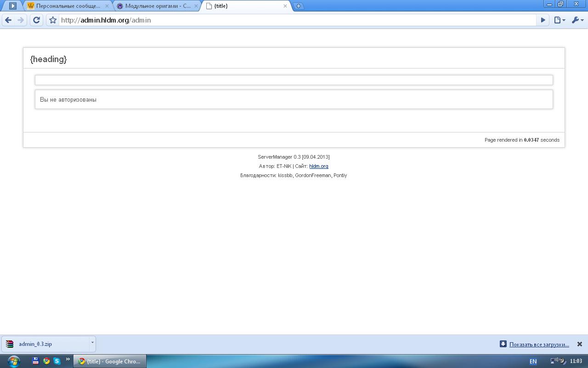
Task: Switch to the Персональные сообщения tab
Action: pos(68,6)
